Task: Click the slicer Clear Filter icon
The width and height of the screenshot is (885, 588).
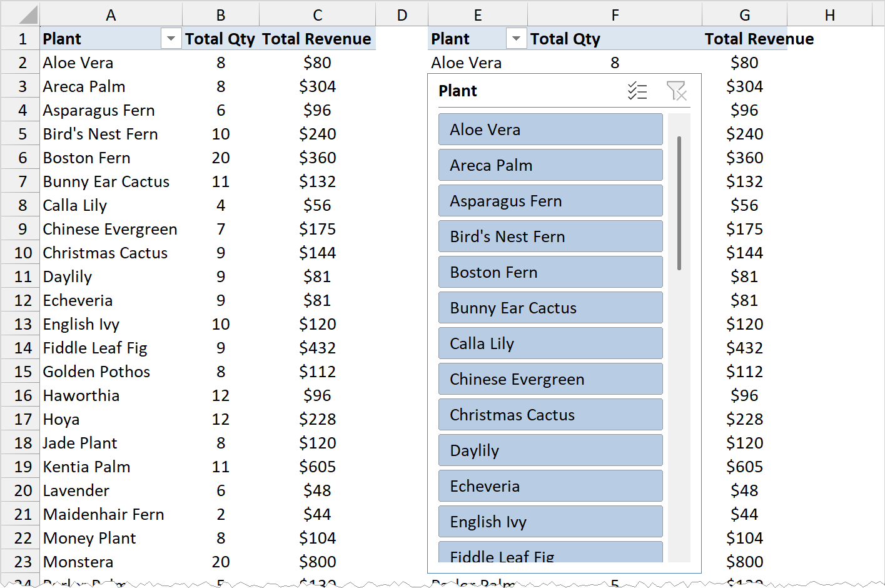Action: [676, 91]
